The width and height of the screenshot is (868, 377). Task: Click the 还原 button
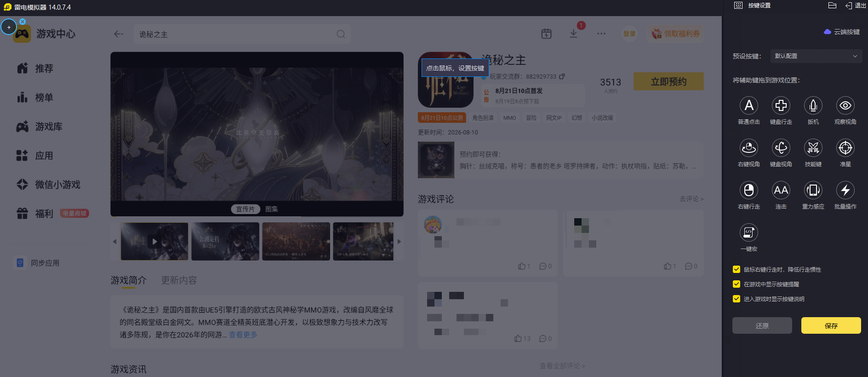762,325
